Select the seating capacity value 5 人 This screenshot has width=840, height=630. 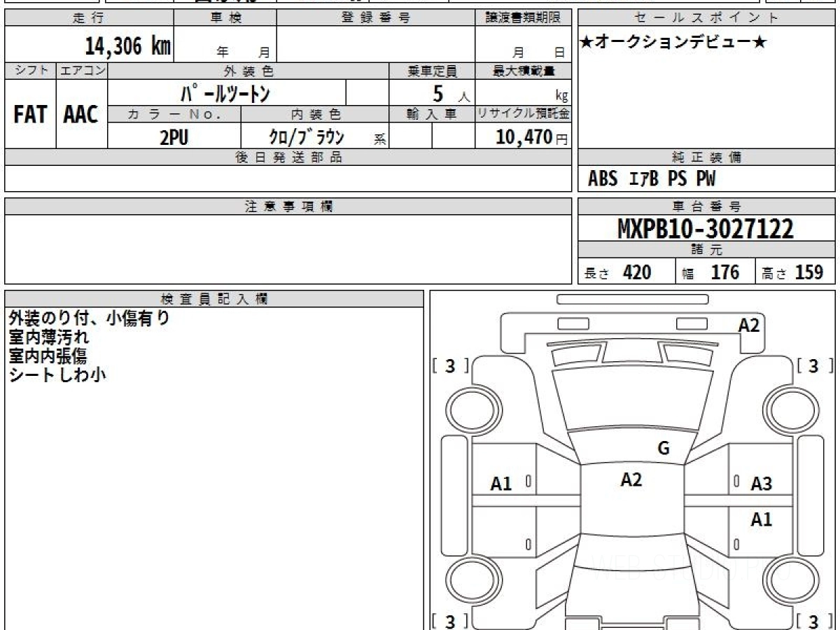(450, 93)
